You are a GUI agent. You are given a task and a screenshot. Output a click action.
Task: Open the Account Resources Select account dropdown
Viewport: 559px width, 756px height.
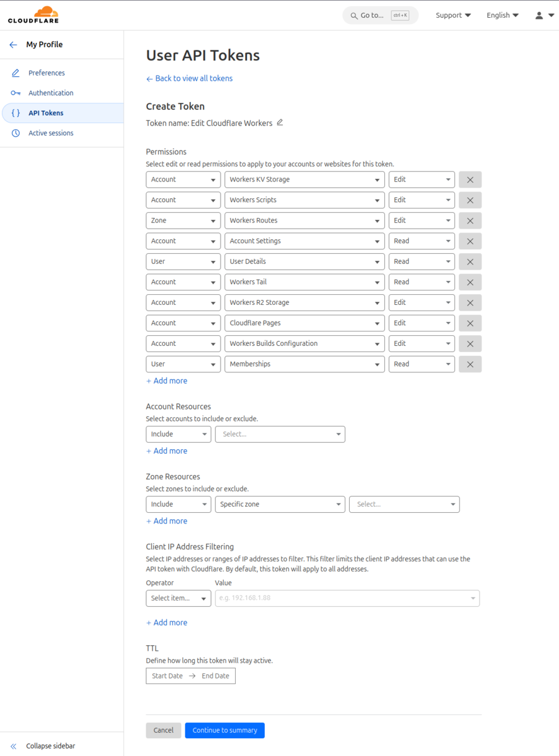pos(280,434)
